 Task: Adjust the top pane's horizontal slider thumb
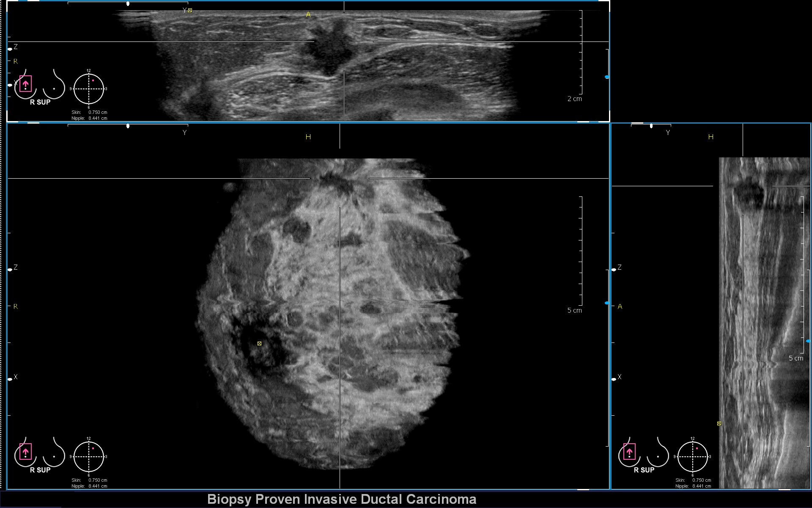tap(128, 4)
